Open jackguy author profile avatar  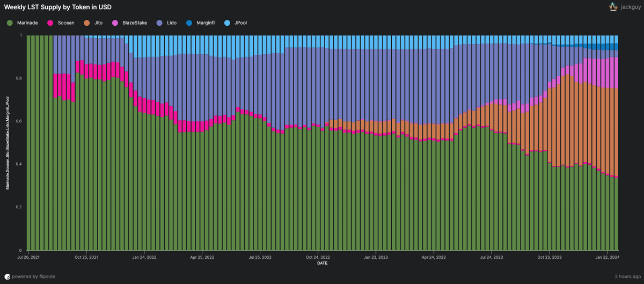pos(613,8)
